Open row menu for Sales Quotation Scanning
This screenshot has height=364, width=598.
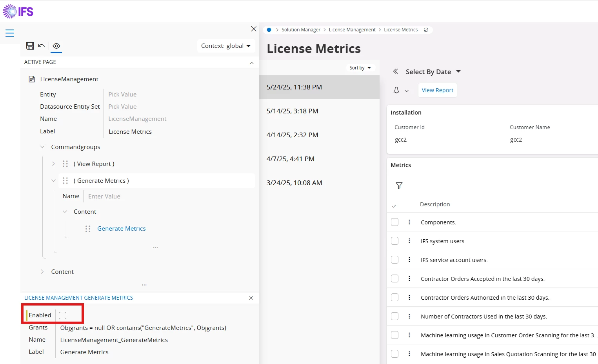click(x=409, y=354)
